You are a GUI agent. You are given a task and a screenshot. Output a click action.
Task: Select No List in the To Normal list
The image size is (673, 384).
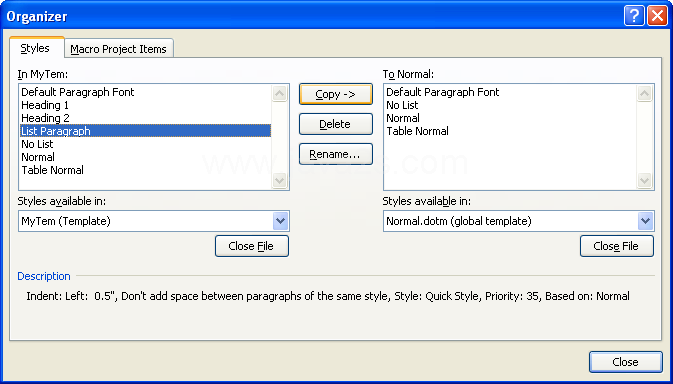click(402, 105)
